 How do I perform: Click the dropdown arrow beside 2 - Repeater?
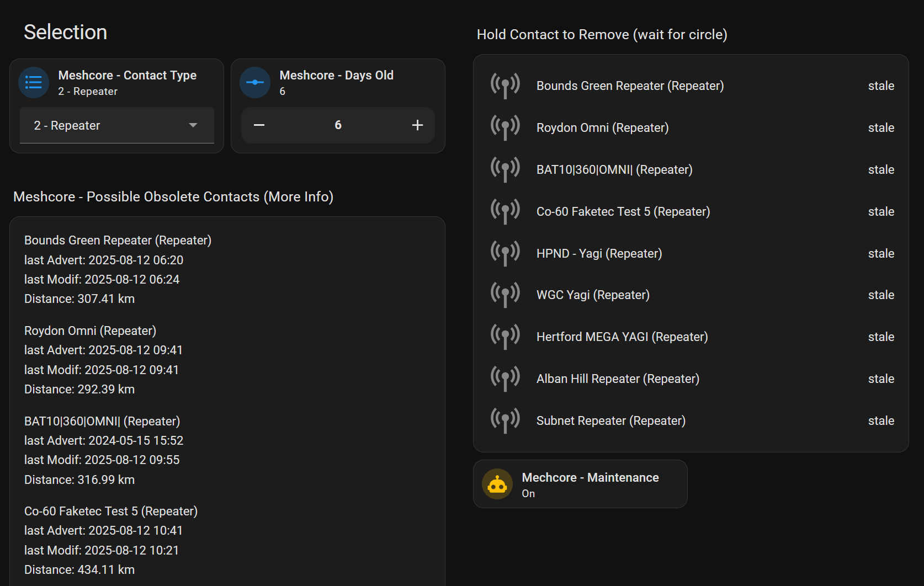(193, 125)
